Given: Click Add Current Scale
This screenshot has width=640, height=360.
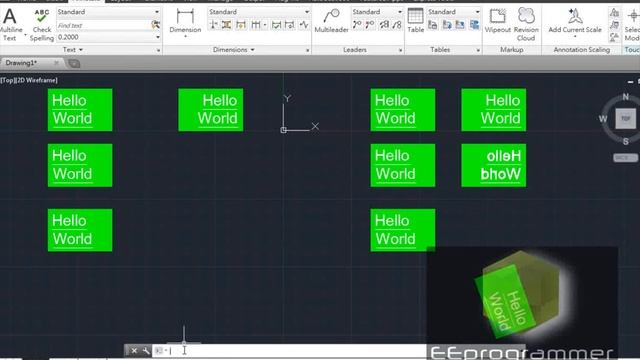Looking at the screenshot, I should click(x=575, y=21).
